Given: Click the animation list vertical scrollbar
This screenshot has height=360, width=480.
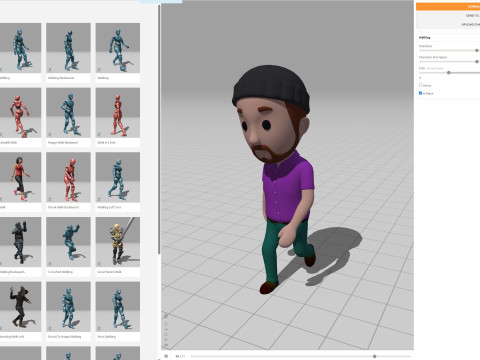Looking at the screenshot, I should 159,130.
